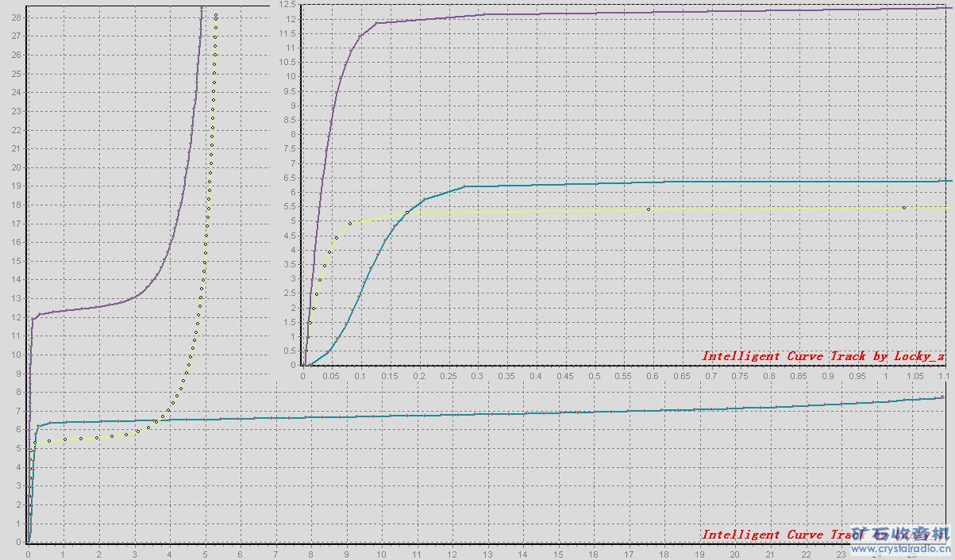955x560 pixels.
Task: Click the '0.55' tick on inset horizontal axis
Action: click(623, 375)
